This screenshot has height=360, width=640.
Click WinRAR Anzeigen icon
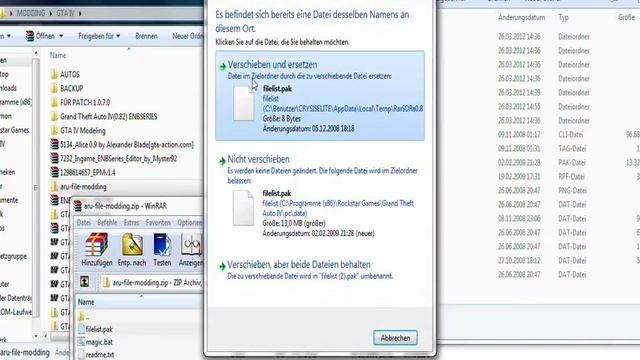(190, 249)
